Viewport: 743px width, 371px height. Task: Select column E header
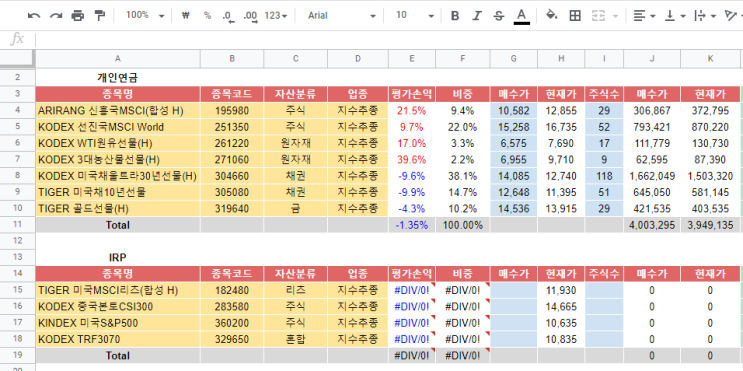pos(412,59)
